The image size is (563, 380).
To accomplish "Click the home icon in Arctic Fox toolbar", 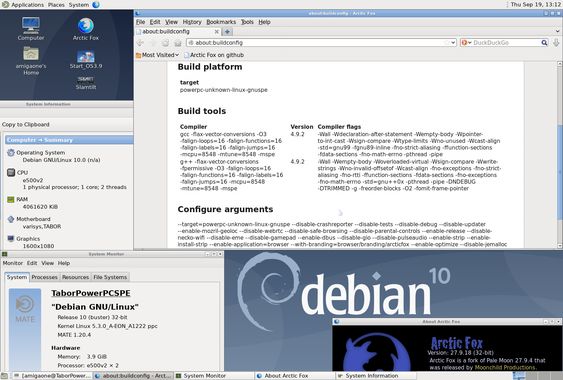I will 178,43.
